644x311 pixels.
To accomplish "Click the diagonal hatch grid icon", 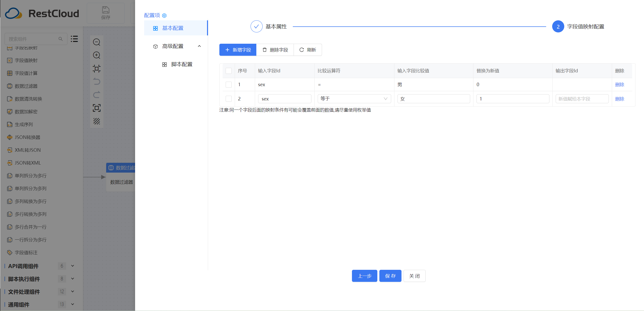I will point(97,121).
